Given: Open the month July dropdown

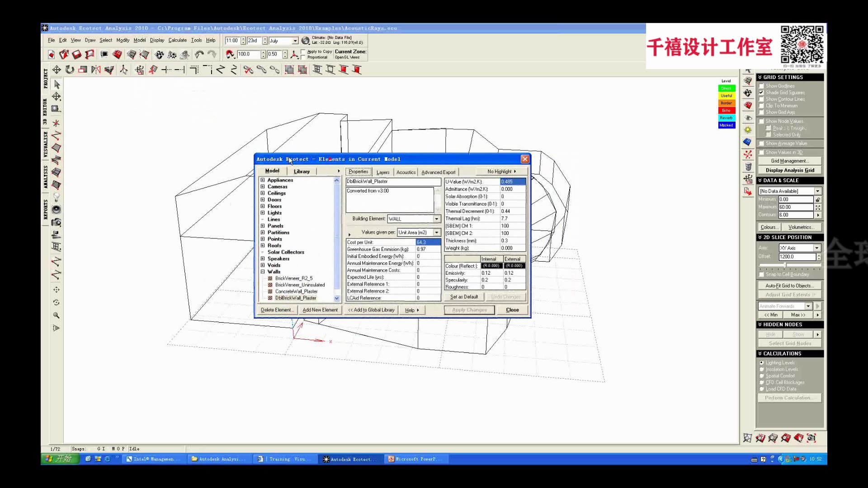Looking at the screenshot, I should (295, 41).
